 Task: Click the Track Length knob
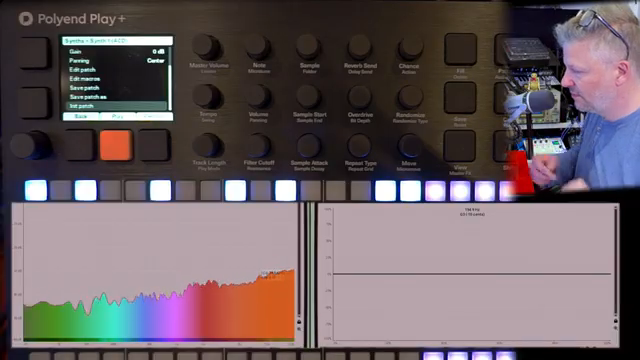pyautogui.click(x=207, y=145)
